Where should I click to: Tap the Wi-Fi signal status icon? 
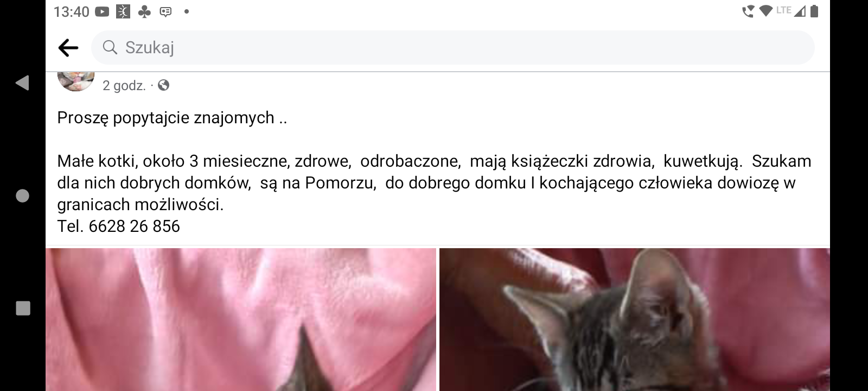(765, 11)
